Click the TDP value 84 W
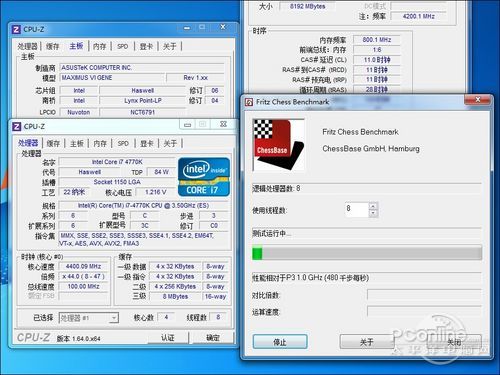Image resolution: width=500 pixels, height=375 pixels. click(x=161, y=172)
